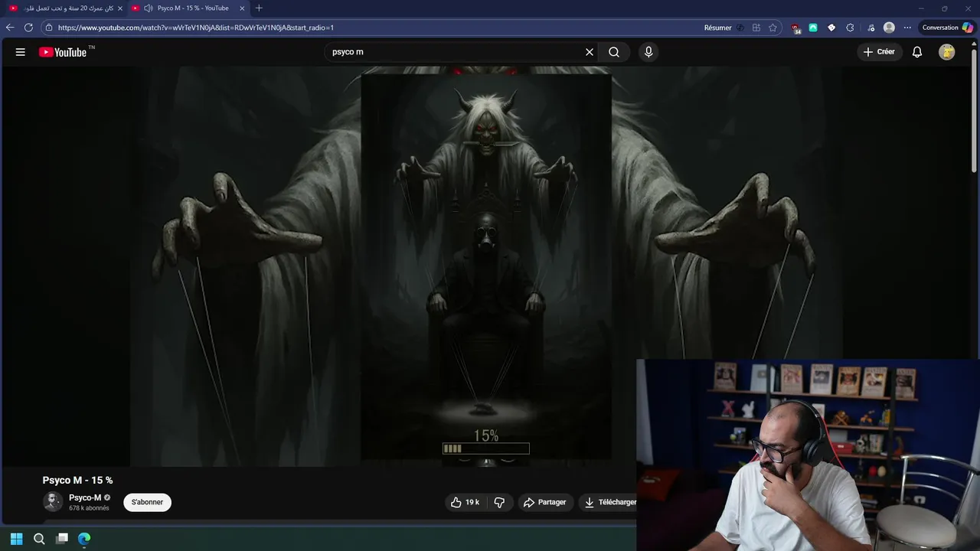Viewport: 980px width, 551px height.
Task: Open the Psyco-M channel avatar
Action: (x=53, y=502)
